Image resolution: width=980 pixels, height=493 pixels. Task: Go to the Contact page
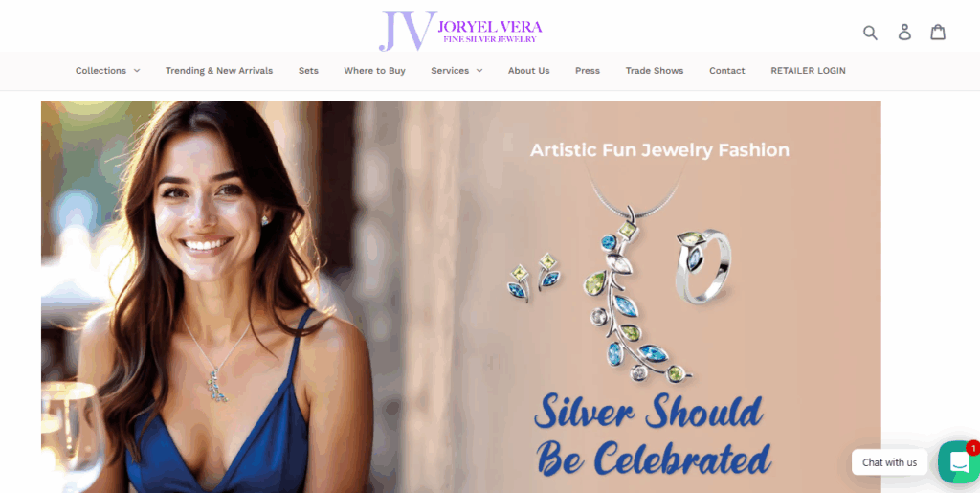(x=727, y=71)
